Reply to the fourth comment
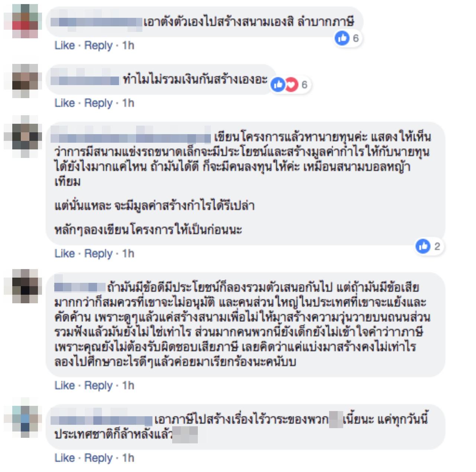The width and height of the screenshot is (476, 472). 98,386
